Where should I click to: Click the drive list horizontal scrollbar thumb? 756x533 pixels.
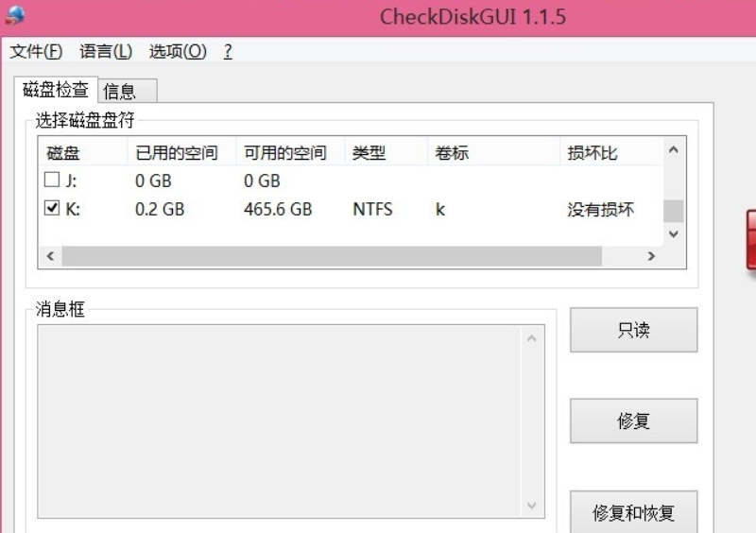tap(331, 256)
